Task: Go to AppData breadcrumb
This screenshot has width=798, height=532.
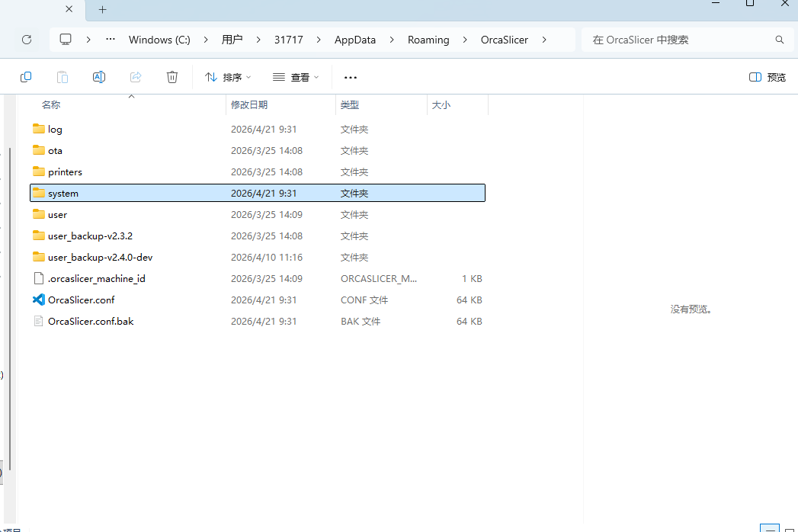Action: (x=355, y=40)
